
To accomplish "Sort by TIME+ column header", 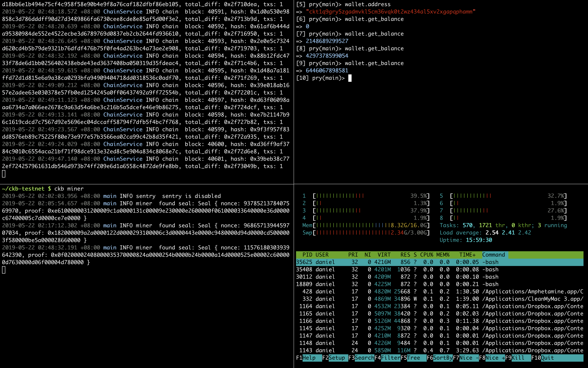I will point(468,255).
